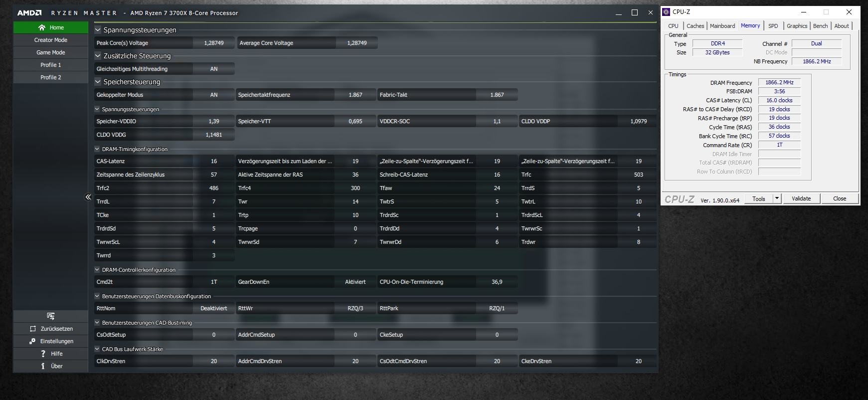This screenshot has height=400, width=868.
Task: Close the CPU-Z window
Action: [849, 12]
